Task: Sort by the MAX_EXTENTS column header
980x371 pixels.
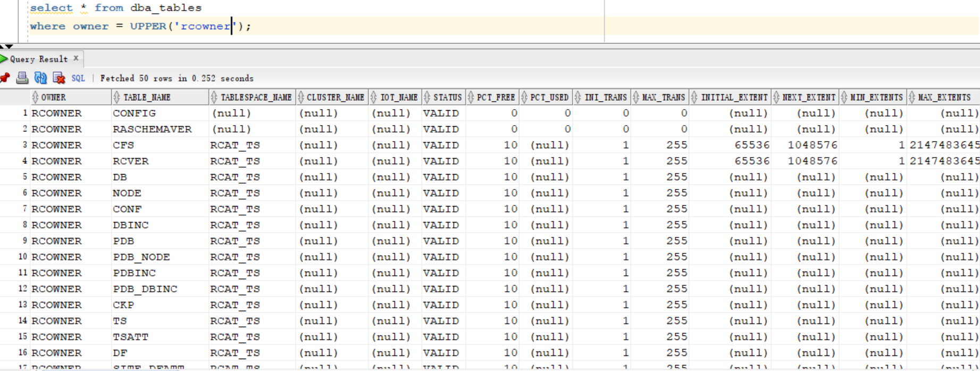Action: (944, 97)
